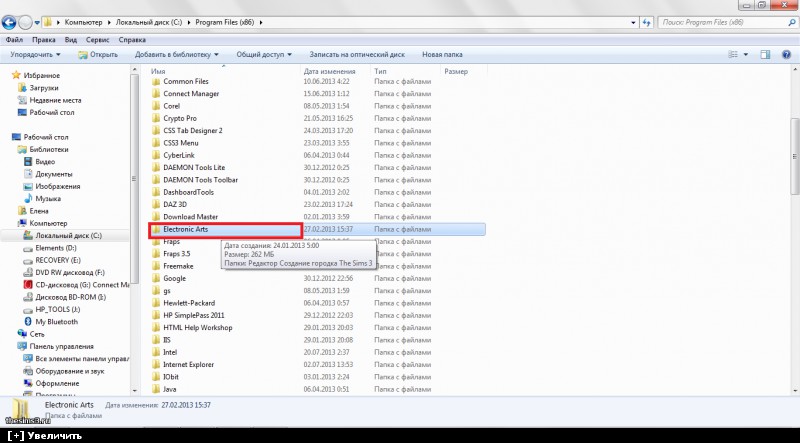Click the Документы library icon
This screenshot has width=800, height=443.
[x=29, y=174]
